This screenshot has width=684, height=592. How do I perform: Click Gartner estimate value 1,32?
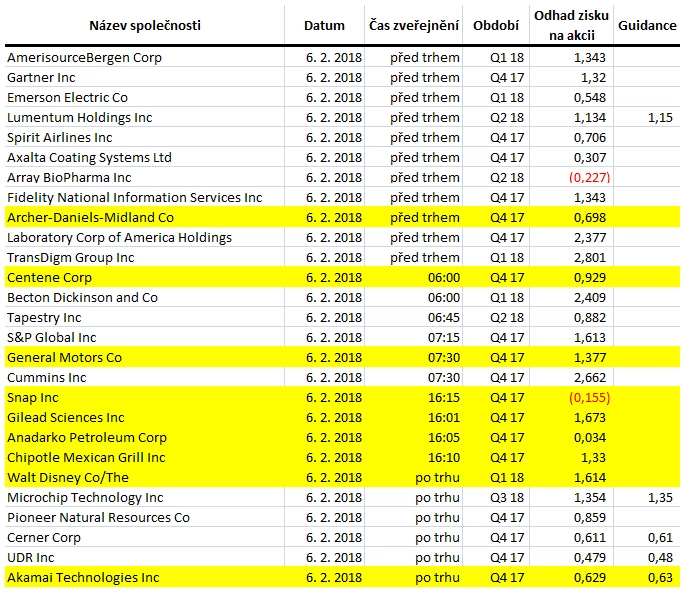593,78
